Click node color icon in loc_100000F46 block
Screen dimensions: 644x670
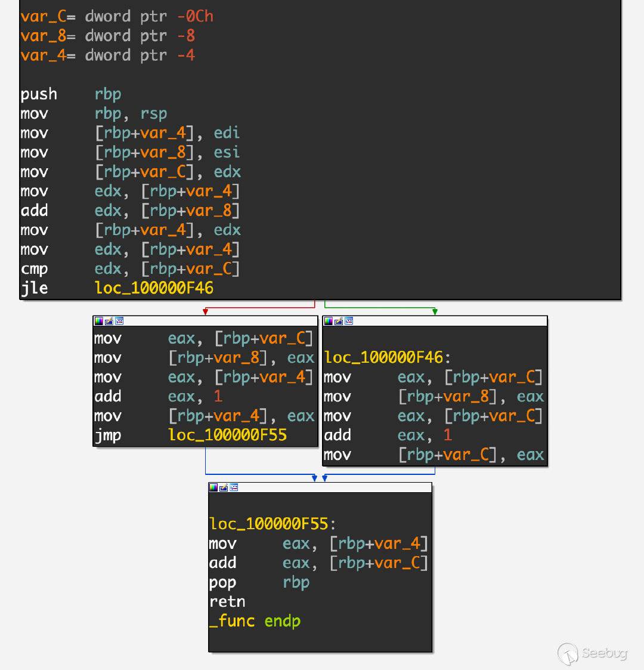point(329,321)
